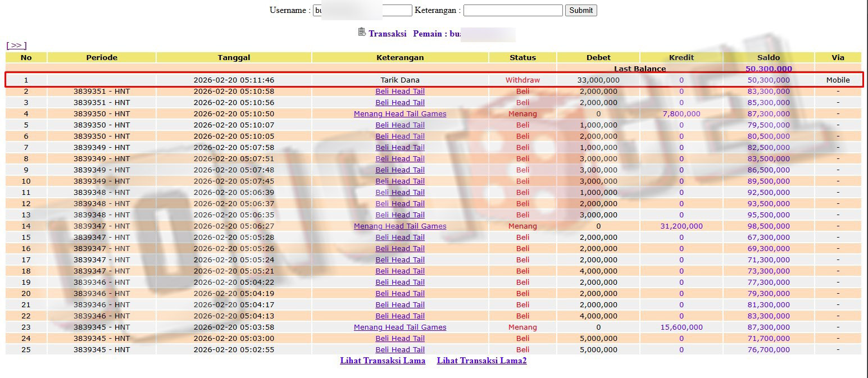This screenshot has height=378, width=868.
Task: Open Menang Head Tail Games in row 23
Action: pos(400,327)
